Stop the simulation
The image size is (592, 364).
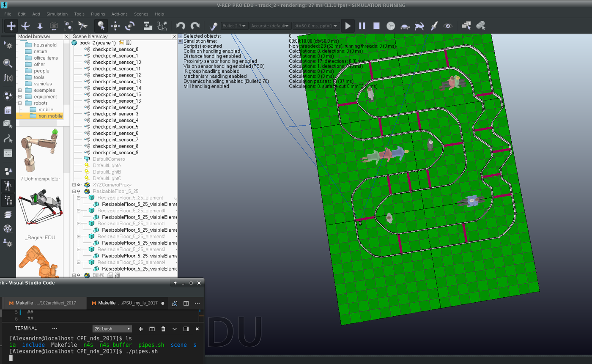point(376,26)
